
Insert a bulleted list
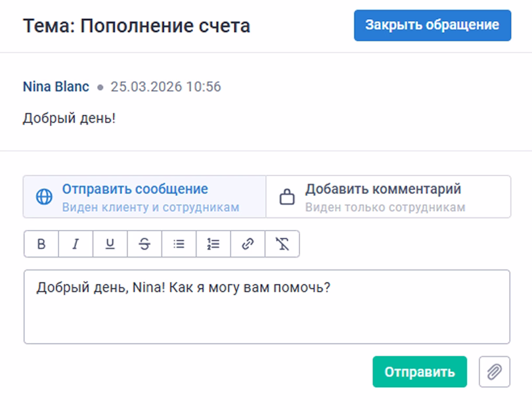click(179, 244)
